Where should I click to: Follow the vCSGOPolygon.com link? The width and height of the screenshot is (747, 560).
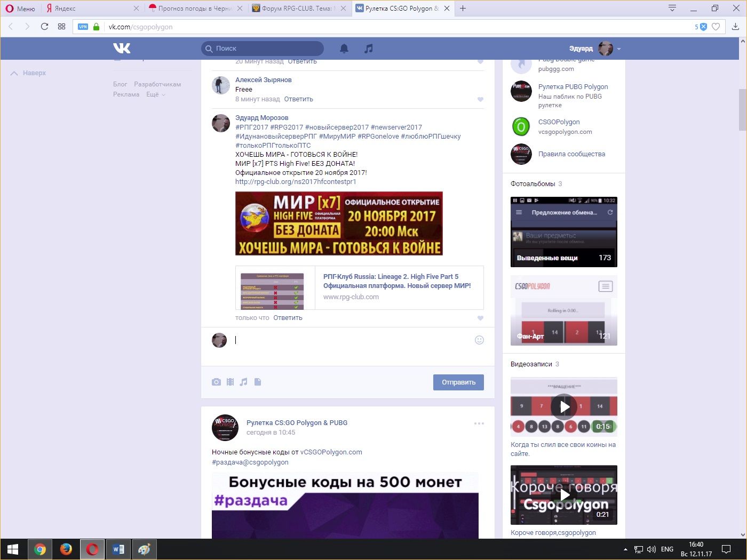click(x=331, y=452)
